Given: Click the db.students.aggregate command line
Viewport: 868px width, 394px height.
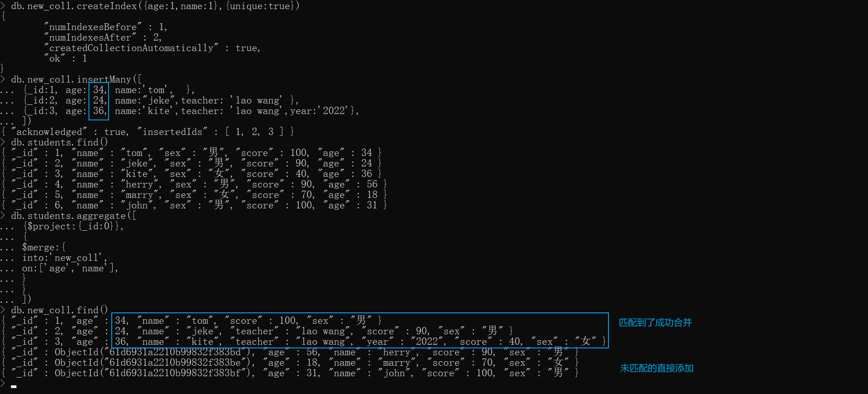Looking at the screenshot, I should (x=73, y=216).
